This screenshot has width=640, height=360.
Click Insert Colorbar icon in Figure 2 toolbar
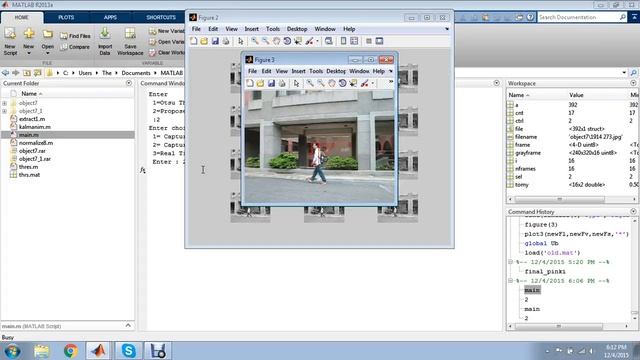pos(343,41)
